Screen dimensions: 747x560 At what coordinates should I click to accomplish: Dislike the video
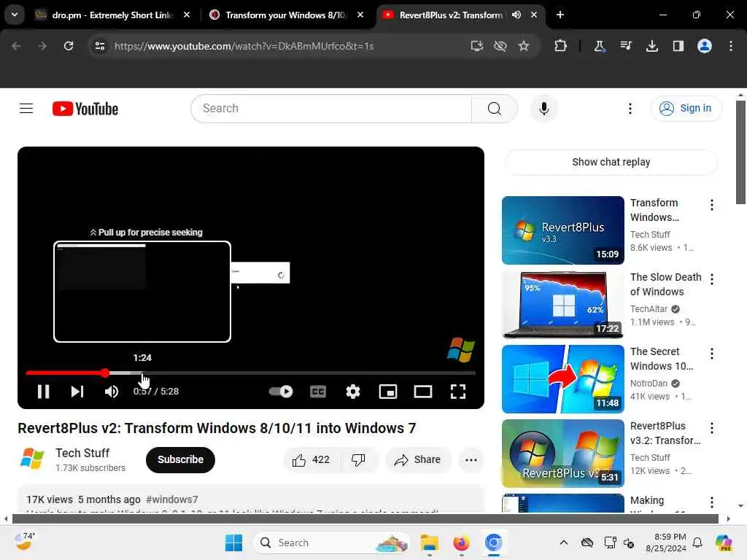point(358,459)
